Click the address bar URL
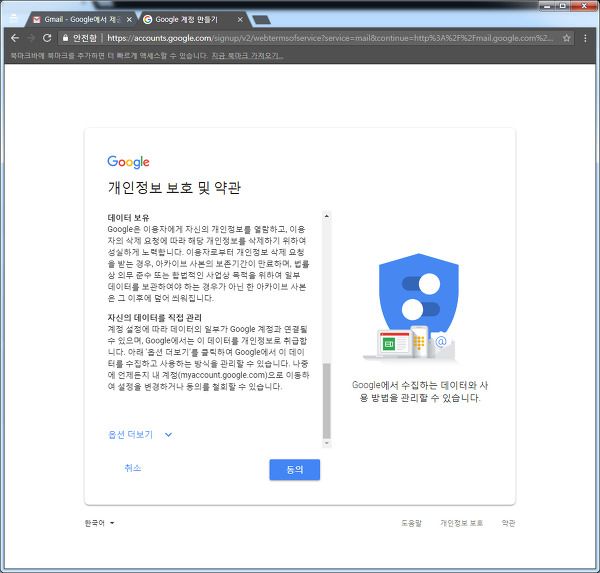The width and height of the screenshot is (600, 573). (330, 38)
